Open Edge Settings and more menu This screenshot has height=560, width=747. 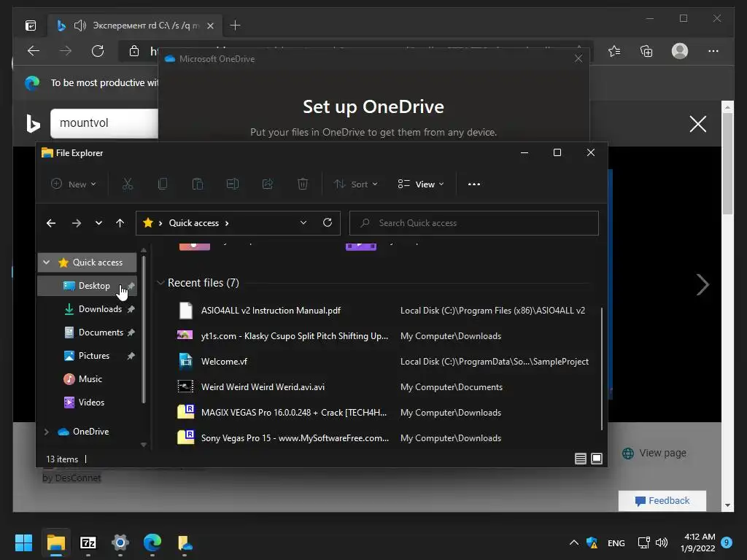coord(713,51)
